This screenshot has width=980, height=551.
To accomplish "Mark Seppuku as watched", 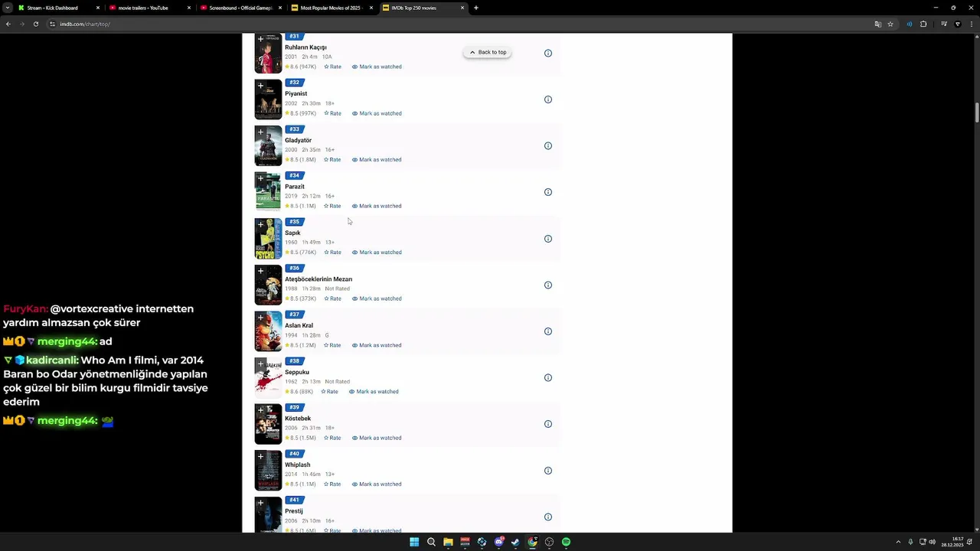I will tap(374, 392).
